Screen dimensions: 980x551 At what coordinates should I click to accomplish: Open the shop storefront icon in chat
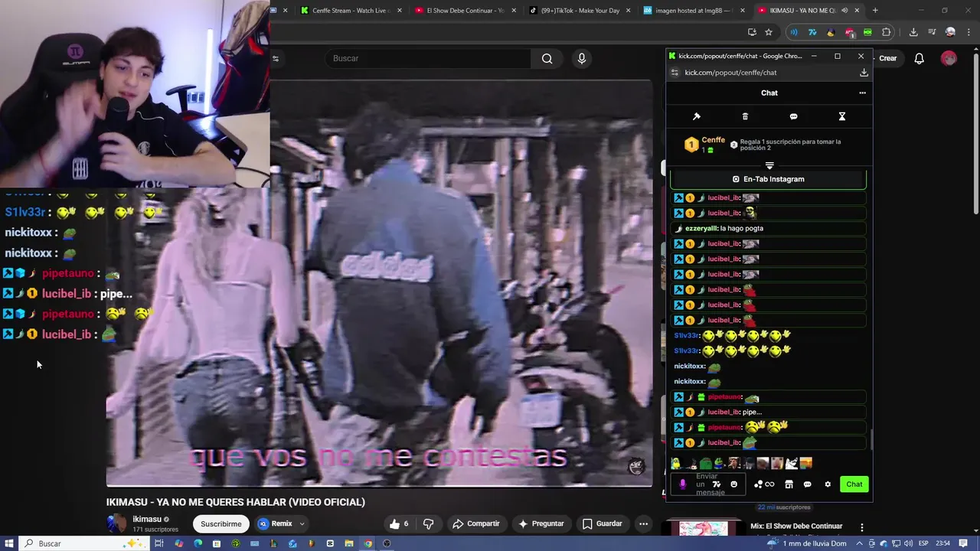(789, 484)
